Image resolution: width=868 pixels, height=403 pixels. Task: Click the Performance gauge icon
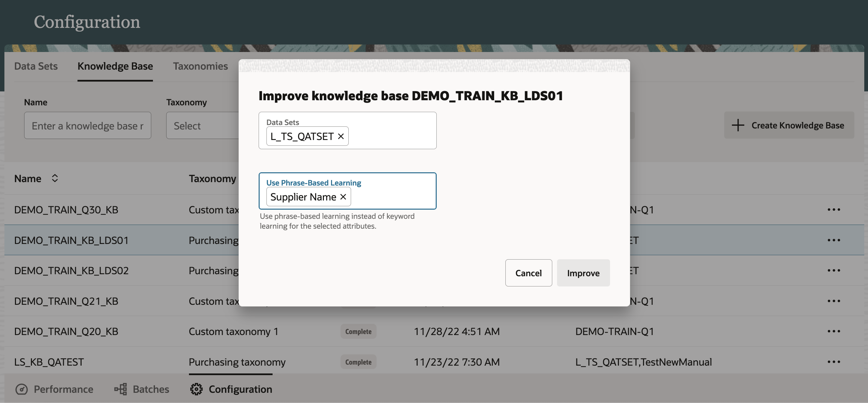[x=22, y=389]
